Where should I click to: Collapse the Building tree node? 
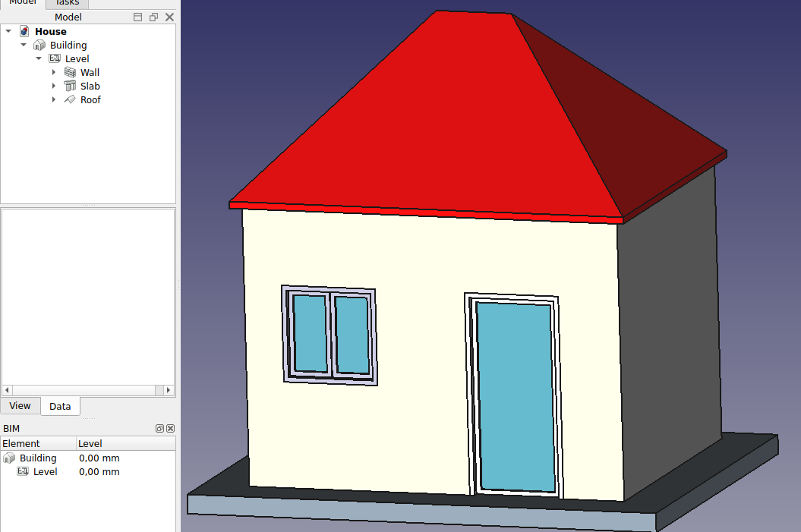[24, 45]
